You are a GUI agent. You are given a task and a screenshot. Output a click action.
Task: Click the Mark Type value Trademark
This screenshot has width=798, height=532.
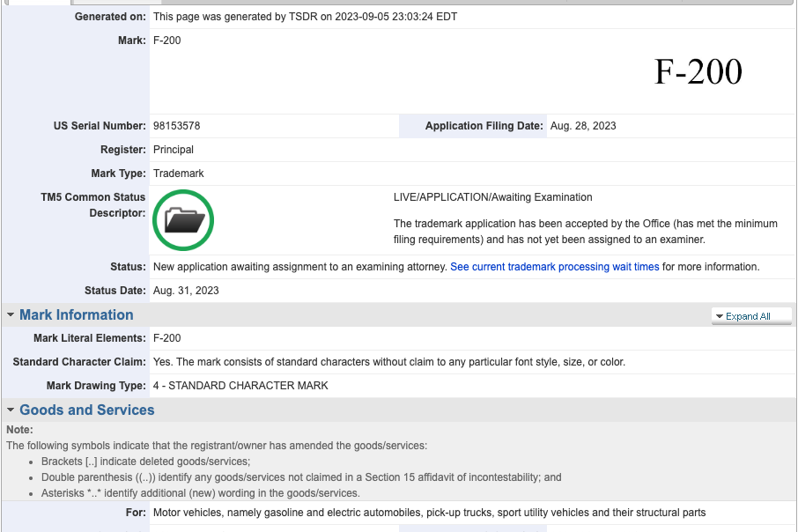click(x=178, y=174)
